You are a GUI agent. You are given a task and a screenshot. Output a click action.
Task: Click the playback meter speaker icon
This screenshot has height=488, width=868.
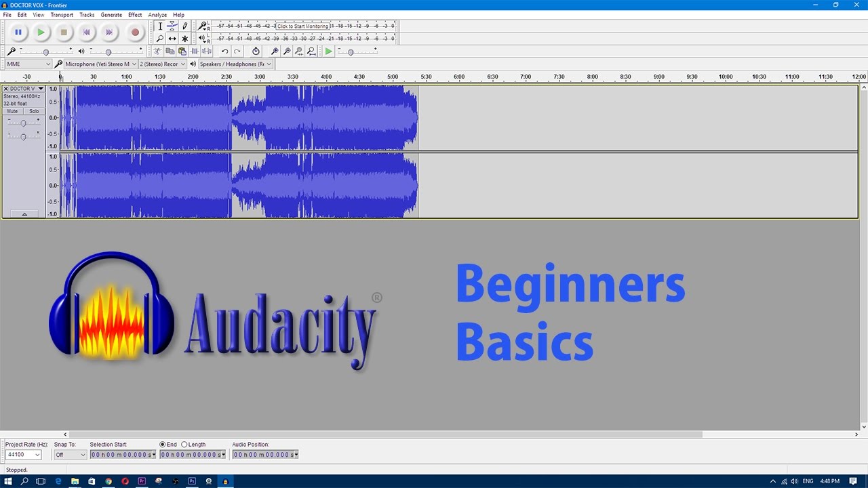[x=202, y=39]
